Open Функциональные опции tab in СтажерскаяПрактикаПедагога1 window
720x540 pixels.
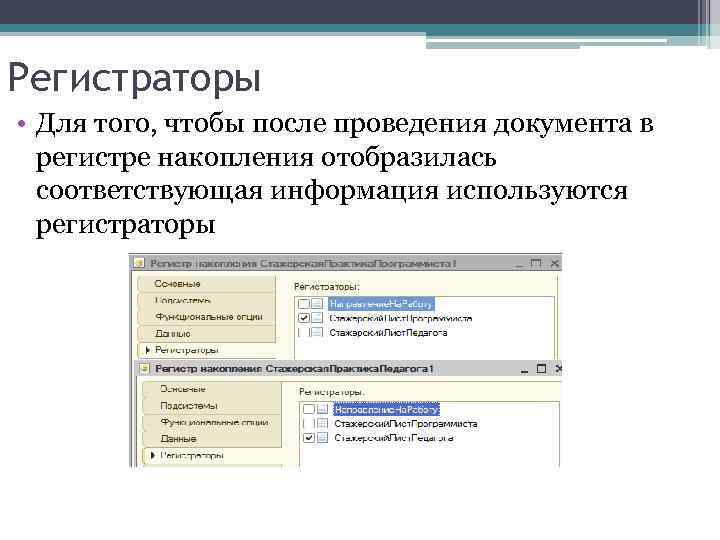click(212, 422)
